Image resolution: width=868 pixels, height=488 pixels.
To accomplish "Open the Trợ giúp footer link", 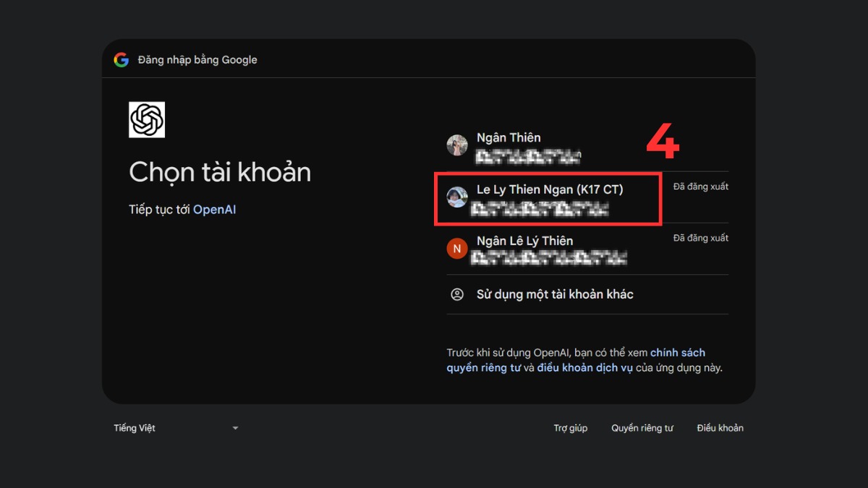I will [571, 428].
